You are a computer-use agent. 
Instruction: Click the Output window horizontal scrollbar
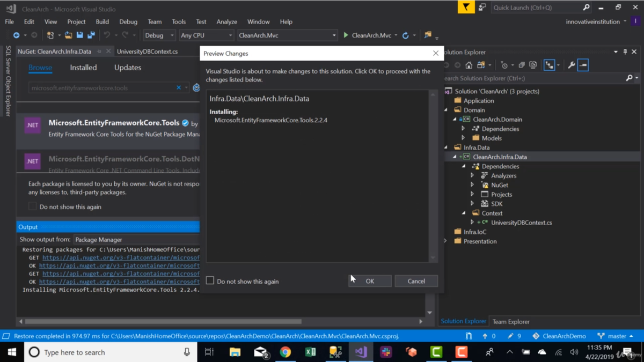(163, 322)
